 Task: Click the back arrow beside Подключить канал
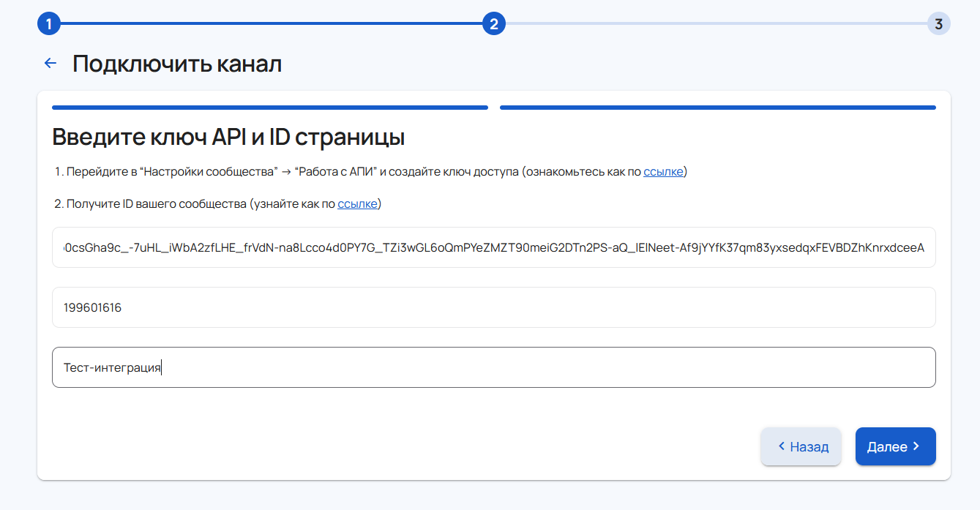pyautogui.click(x=51, y=64)
